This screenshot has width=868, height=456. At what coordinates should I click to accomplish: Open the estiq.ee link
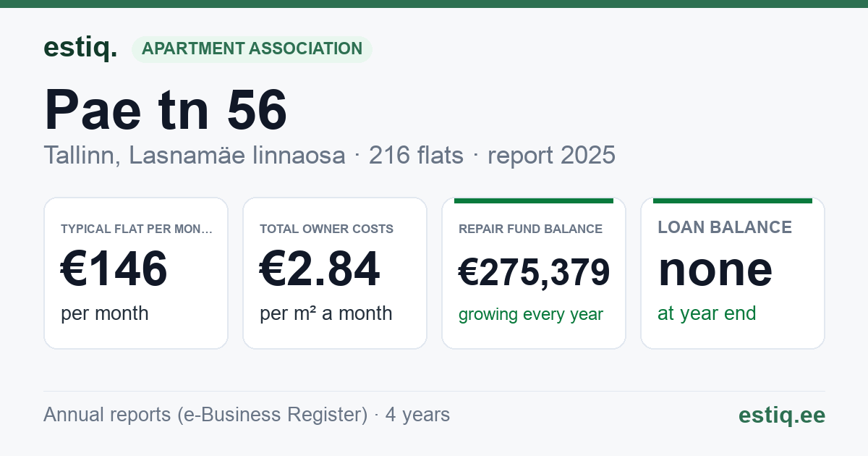782,415
